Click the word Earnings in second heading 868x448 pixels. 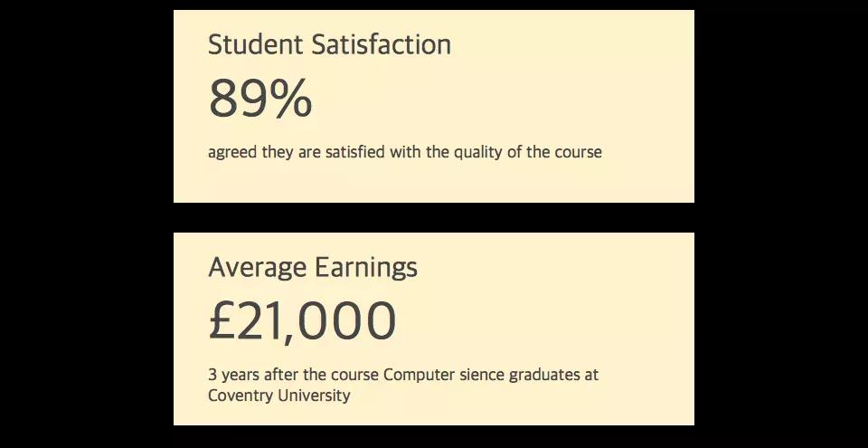coord(366,267)
